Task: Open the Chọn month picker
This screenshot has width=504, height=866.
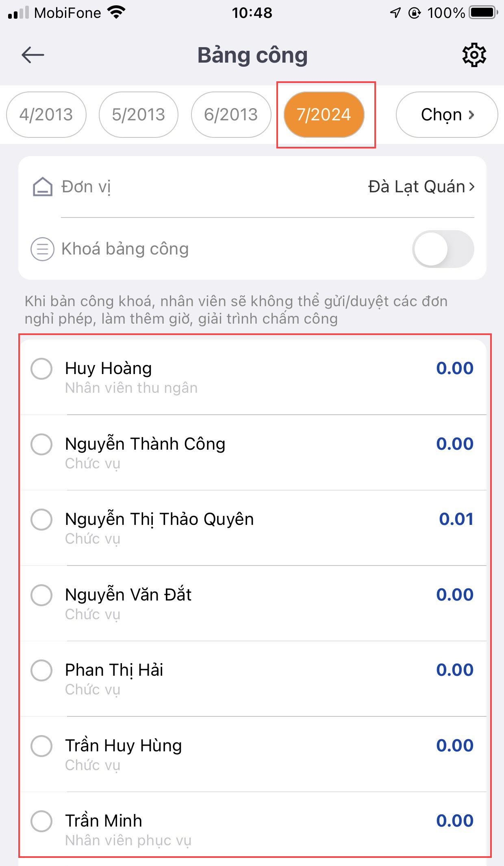Action: (447, 115)
